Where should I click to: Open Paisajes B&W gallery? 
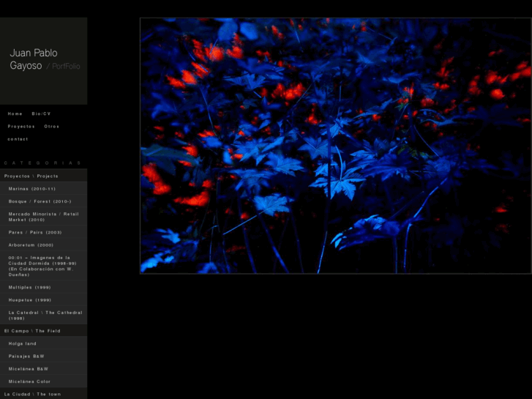tap(43, 356)
